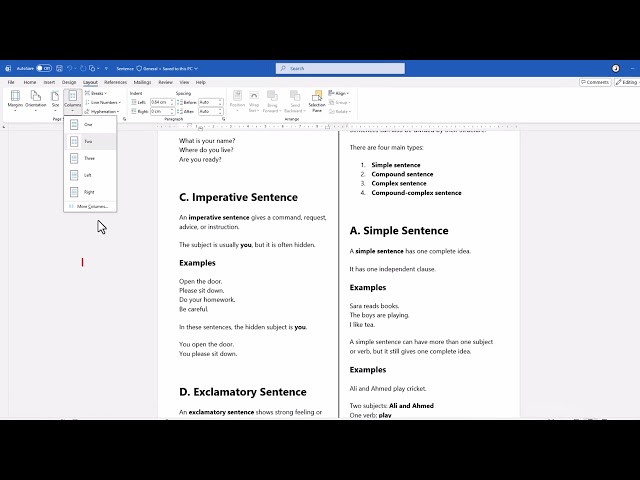Open the Group dropdown
This screenshot has width=640, height=480.
click(340, 102)
